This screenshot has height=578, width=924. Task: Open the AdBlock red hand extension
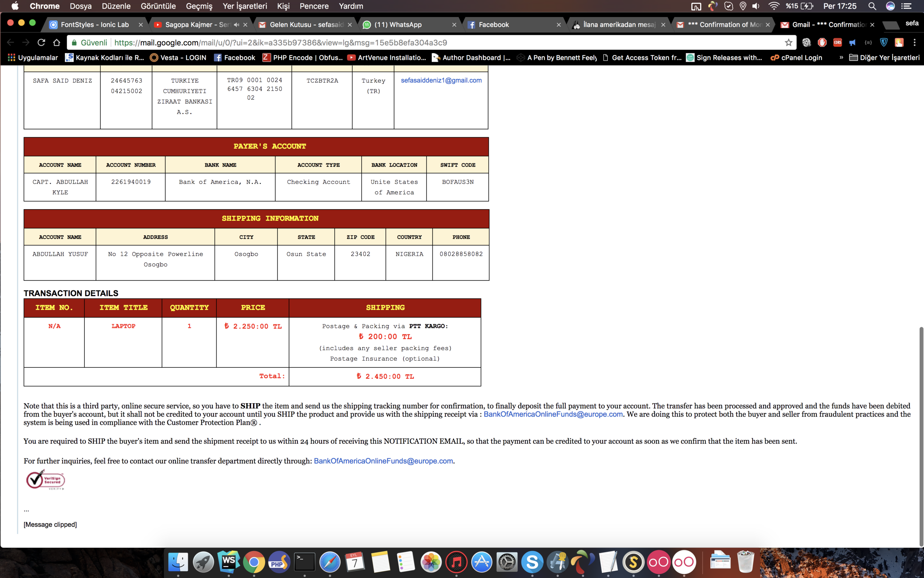click(822, 42)
